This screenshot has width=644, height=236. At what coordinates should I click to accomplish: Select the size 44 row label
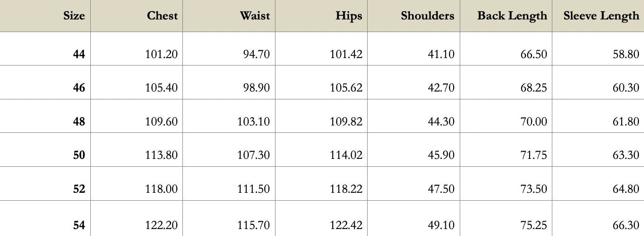point(79,54)
